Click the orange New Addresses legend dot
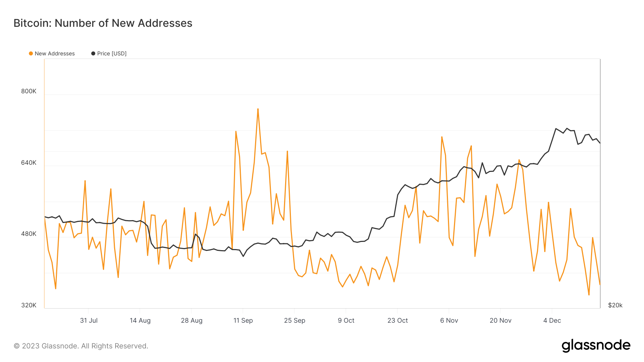The image size is (644, 362). 31,54
